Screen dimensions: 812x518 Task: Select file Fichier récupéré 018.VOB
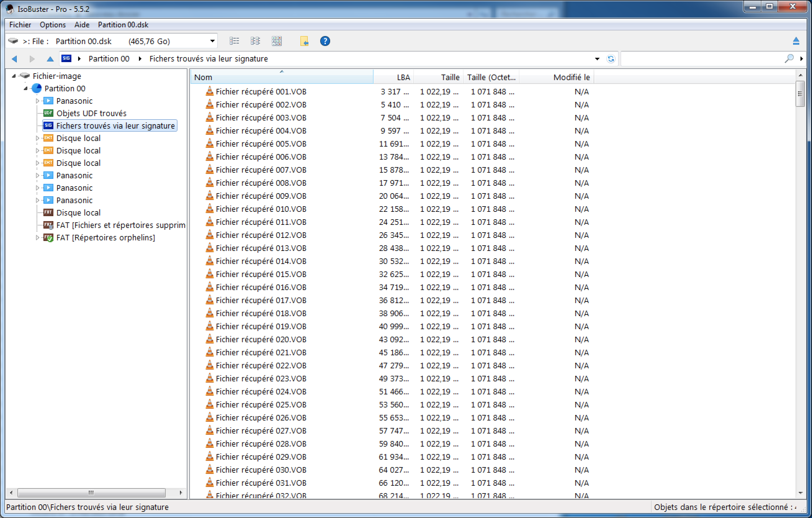pos(261,313)
